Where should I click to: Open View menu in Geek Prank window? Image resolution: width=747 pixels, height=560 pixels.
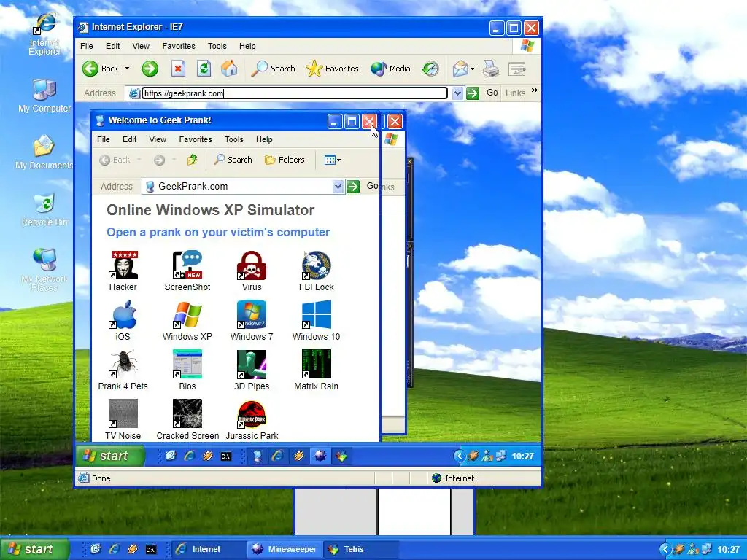coord(158,139)
